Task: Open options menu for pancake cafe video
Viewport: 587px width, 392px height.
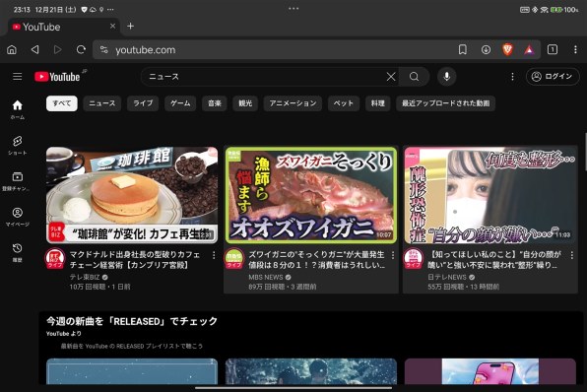Action: click(214, 255)
